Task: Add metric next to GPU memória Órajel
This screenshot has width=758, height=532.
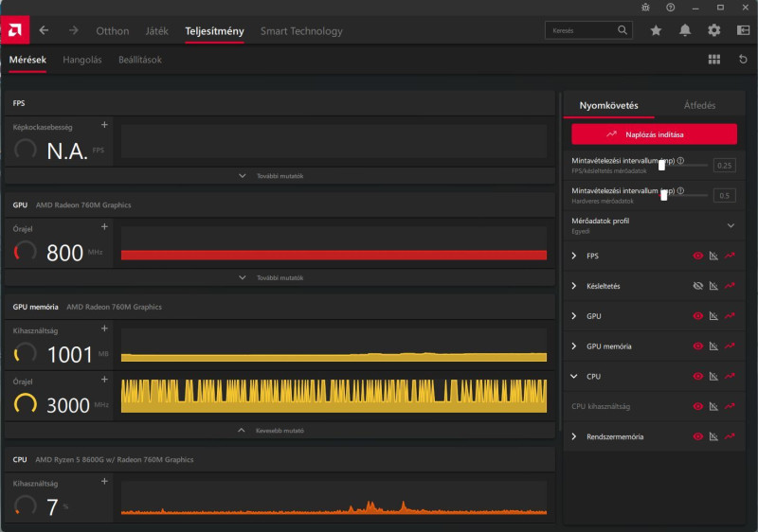Action: [104, 380]
